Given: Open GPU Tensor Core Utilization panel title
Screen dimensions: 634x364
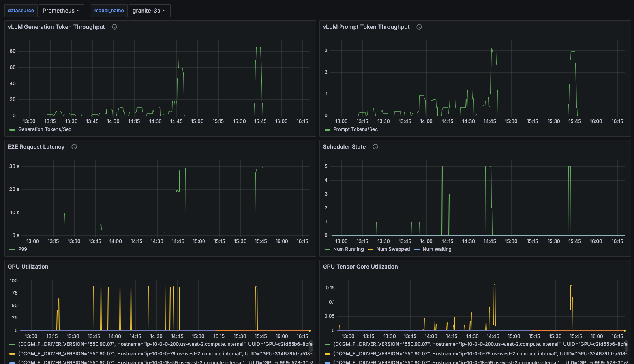Looking at the screenshot, I should click(x=360, y=267).
